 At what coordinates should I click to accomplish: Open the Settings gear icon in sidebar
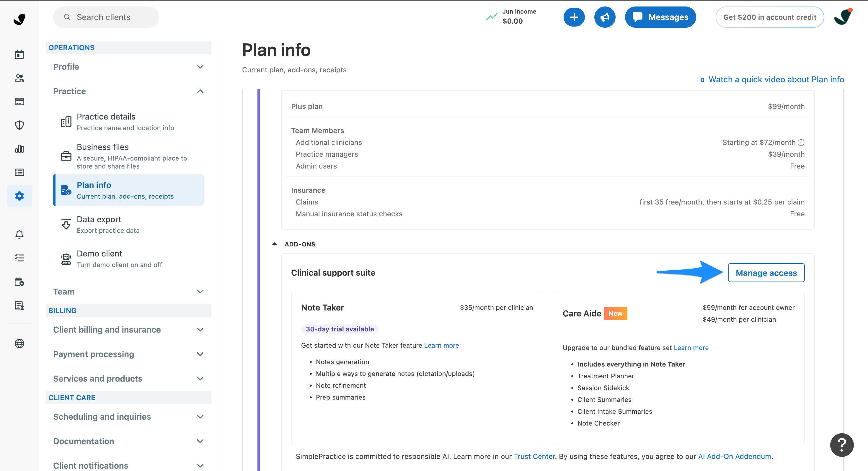click(x=19, y=196)
